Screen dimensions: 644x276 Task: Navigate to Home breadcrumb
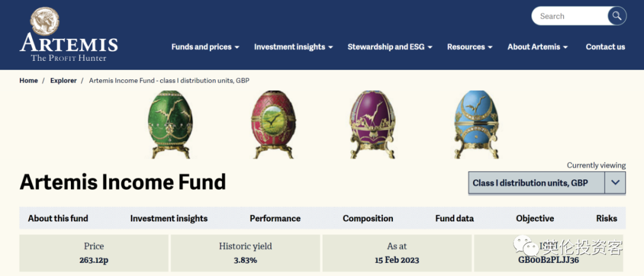pos(29,80)
